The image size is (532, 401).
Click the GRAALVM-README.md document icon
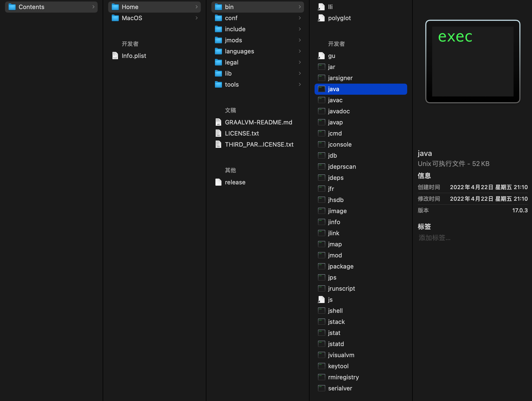click(x=218, y=122)
